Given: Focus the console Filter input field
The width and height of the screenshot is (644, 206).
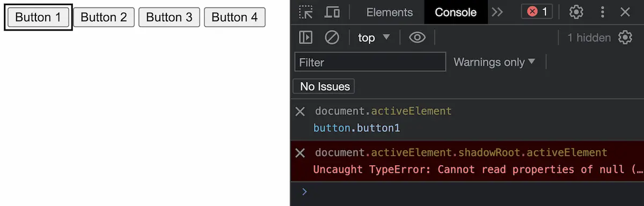Looking at the screenshot, I should [x=370, y=62].
